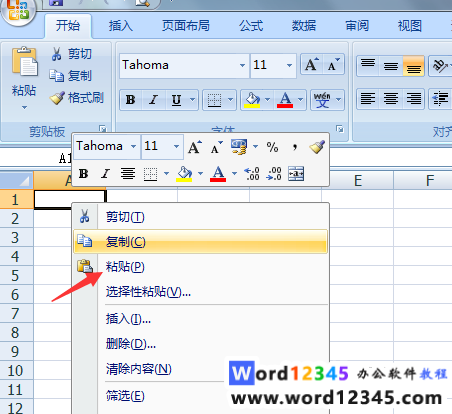
Task: Open the 视图 ribbon tab
Action: click(x=410, y=26)
